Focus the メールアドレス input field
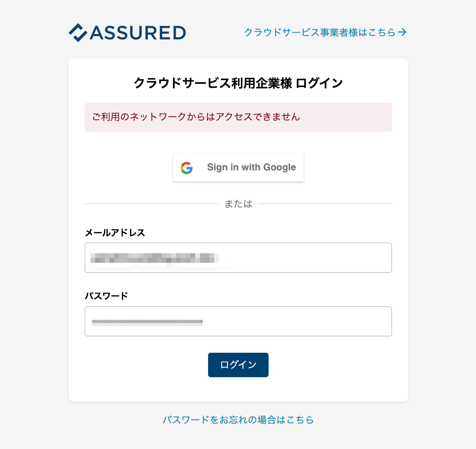The image size is (476, 449). 238,257
